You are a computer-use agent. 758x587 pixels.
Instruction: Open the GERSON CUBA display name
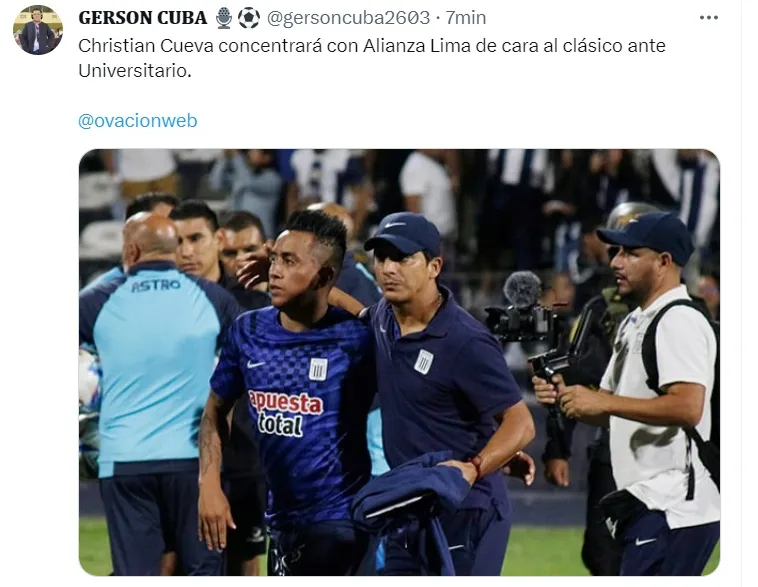(x=142, y=18)
